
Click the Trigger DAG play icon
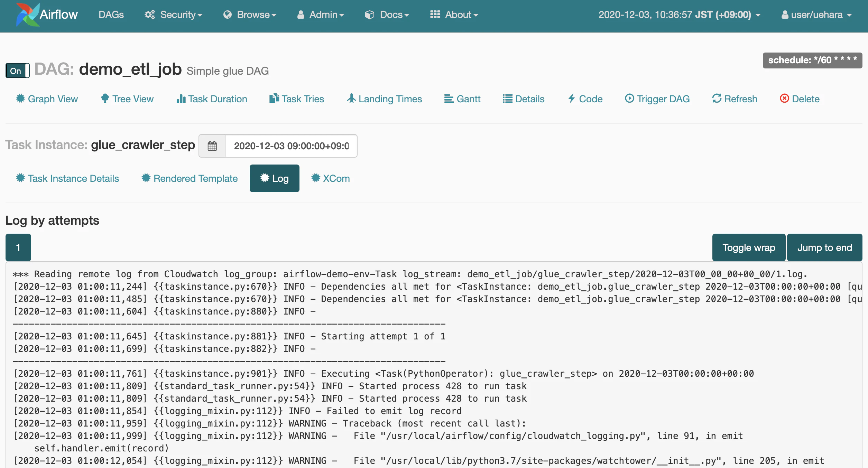pos(629,99)
